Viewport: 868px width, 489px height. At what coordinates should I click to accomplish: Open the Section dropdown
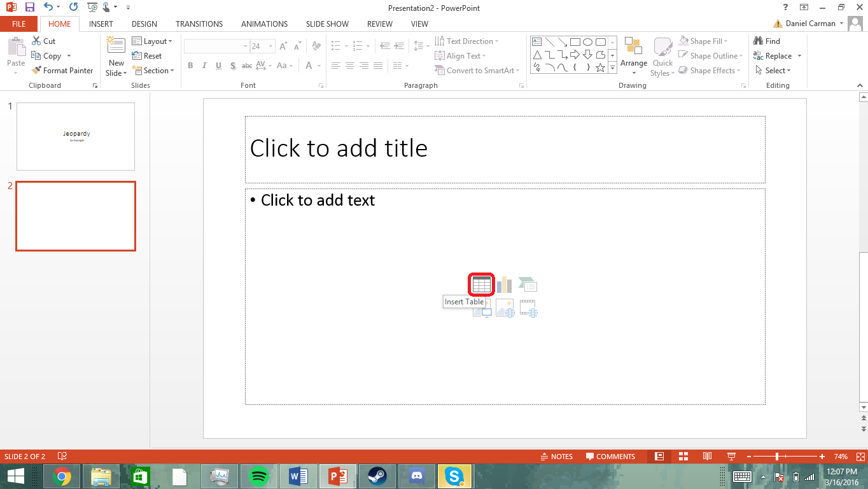(153, 71)
